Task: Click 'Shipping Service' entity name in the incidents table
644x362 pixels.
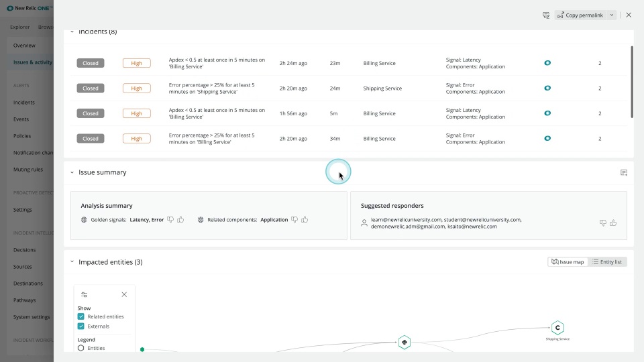Action: click(x=382, y=88)
